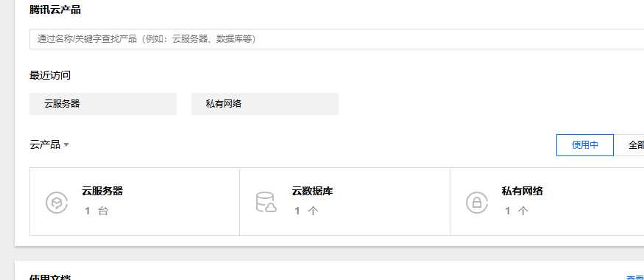The height and width of the screenshot is (280, 644).
Task: Click the 最近访问 label
Action: point(50,76)
